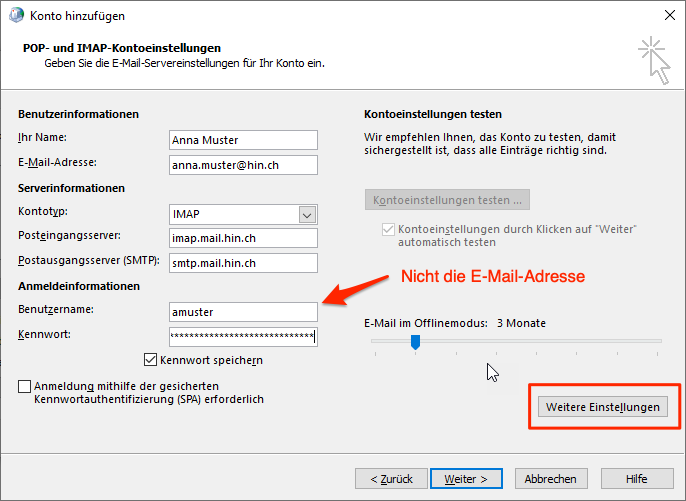Click the Kontoeinstellungen testen heading

pos(433,114)
